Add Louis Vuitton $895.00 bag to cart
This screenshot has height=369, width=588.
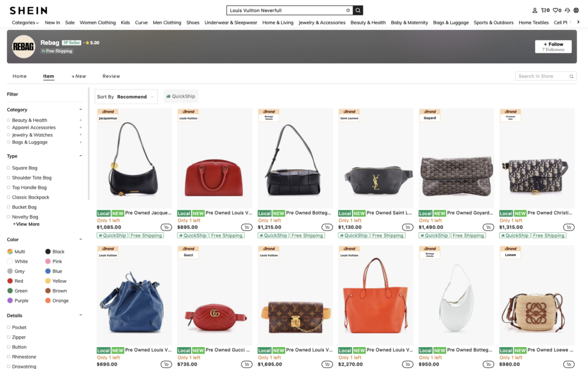click(x=247, y=227)
